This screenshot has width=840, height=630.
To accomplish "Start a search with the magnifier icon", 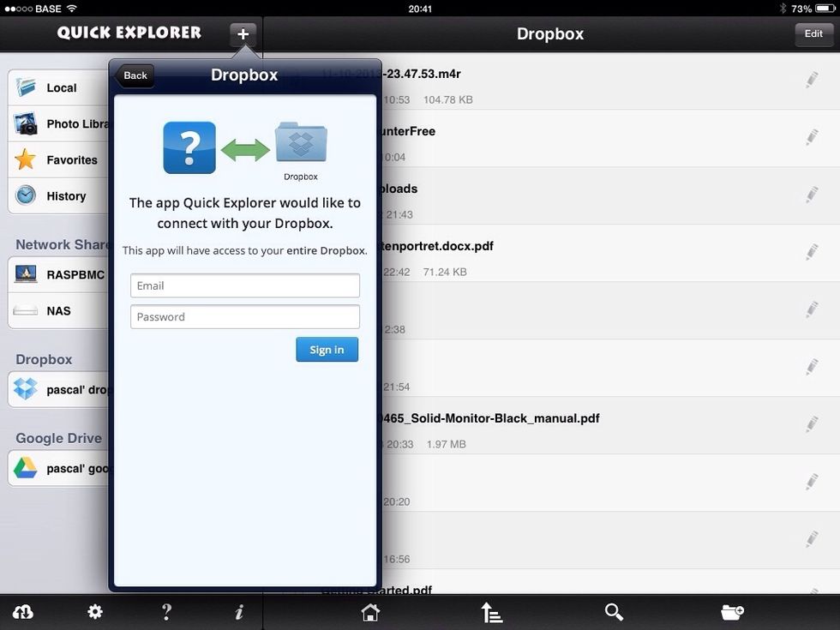I will [x=613, y=611].
